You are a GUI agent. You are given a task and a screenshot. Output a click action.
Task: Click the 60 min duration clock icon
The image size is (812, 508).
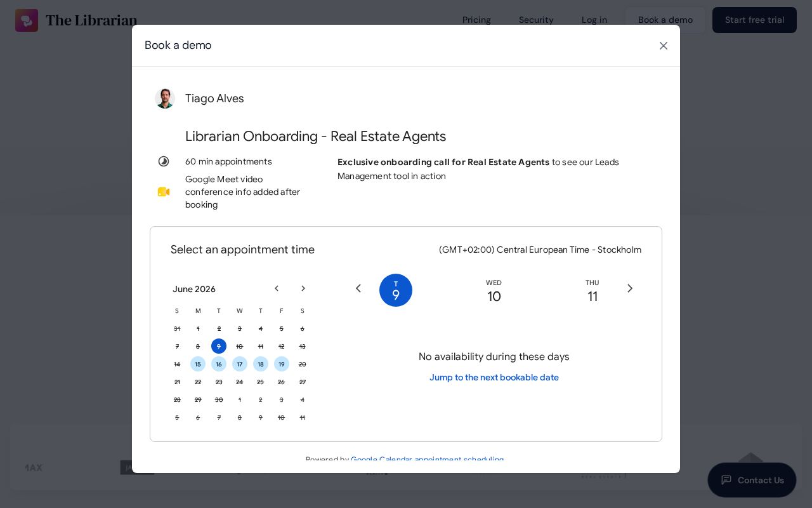[164, 161]
